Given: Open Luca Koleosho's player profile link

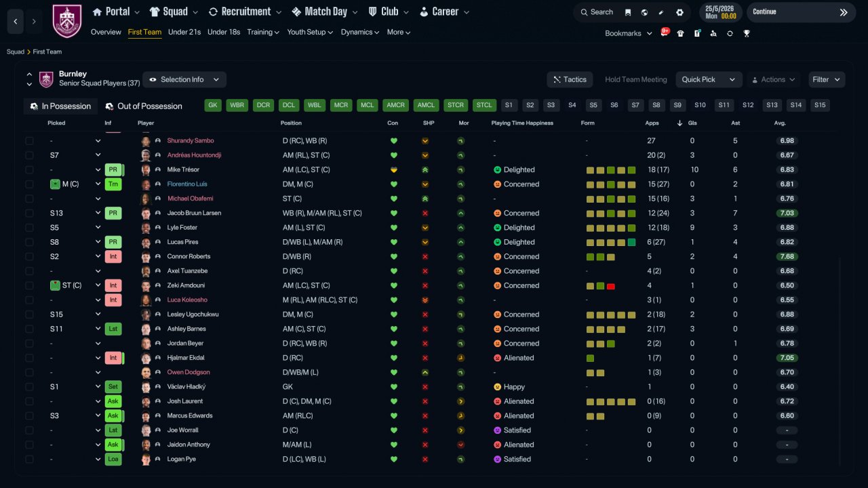Looking at the screenshot, I should pyautogui.click(x=187, y=300).
